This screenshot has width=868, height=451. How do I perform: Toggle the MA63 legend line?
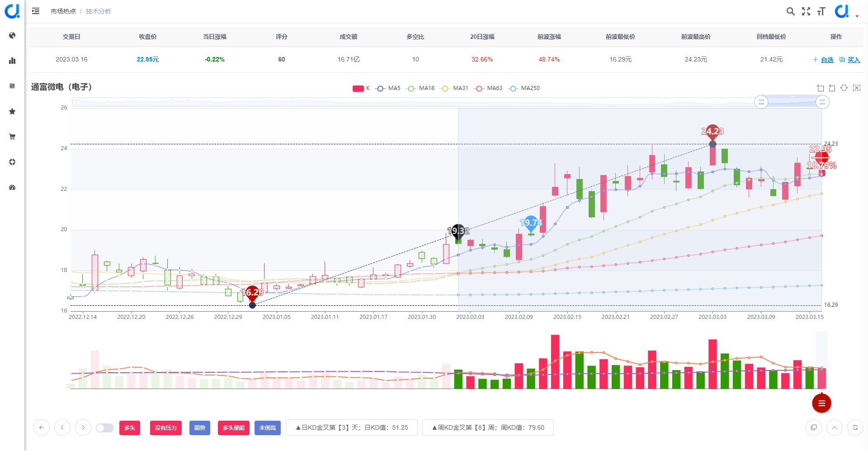click(x=489, y=88)
